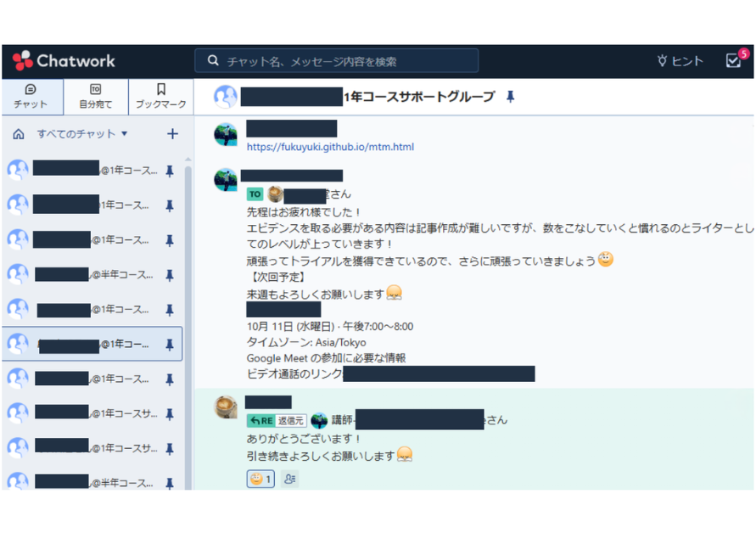The height and width of the screenshot is (533, 756).
Task: Click the group avatar in chat header
Action: (x=225, y=97)
